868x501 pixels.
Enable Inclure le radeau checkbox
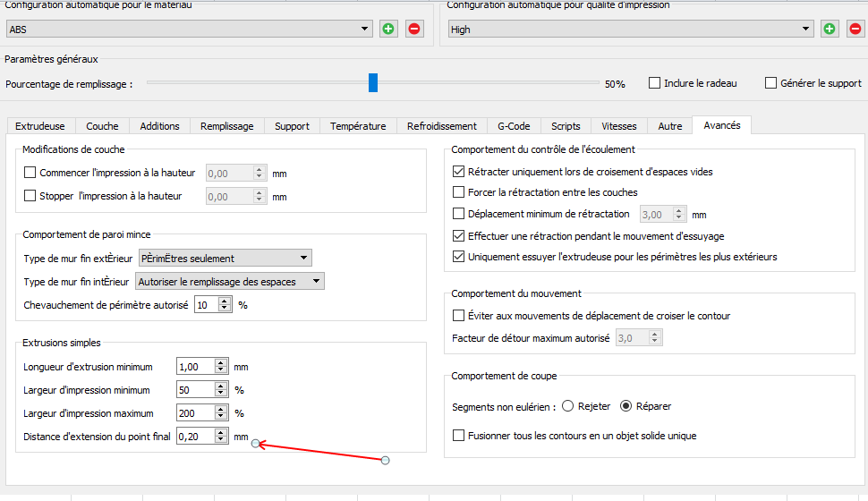(x=654, y=83)
